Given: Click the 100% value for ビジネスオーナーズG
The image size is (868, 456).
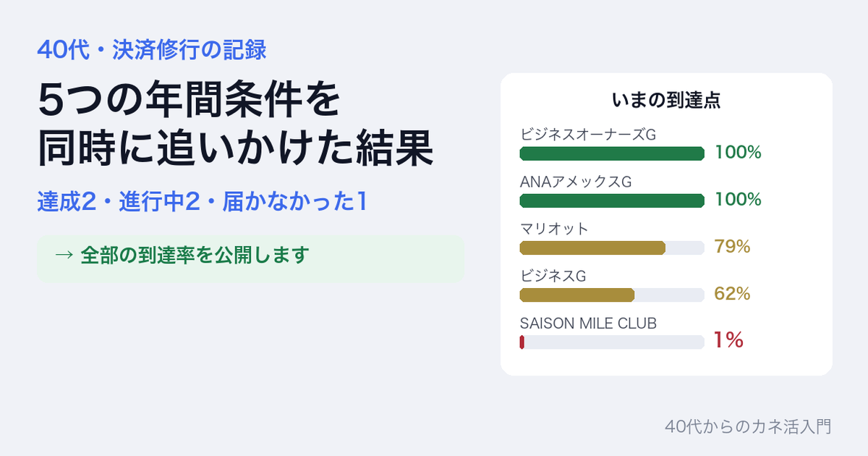Looking at the screenshot, I should (x=738, y=153).
